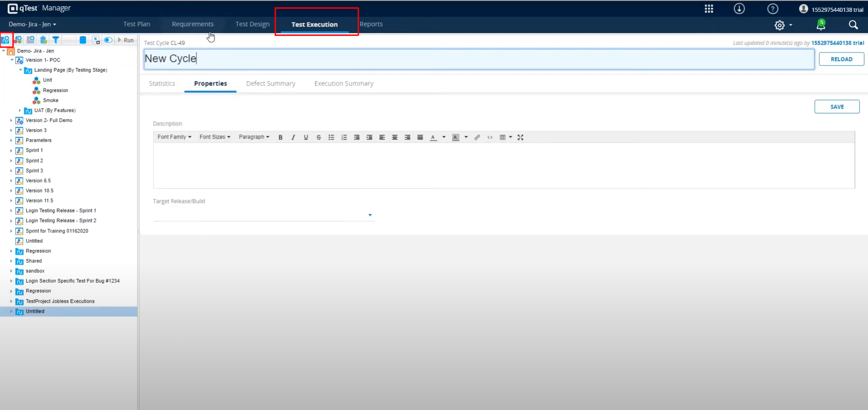The height and width of the screenshot is (410, 868).
Task: Expand the Version 2- Full Demo node
Action: coord(11,121)
